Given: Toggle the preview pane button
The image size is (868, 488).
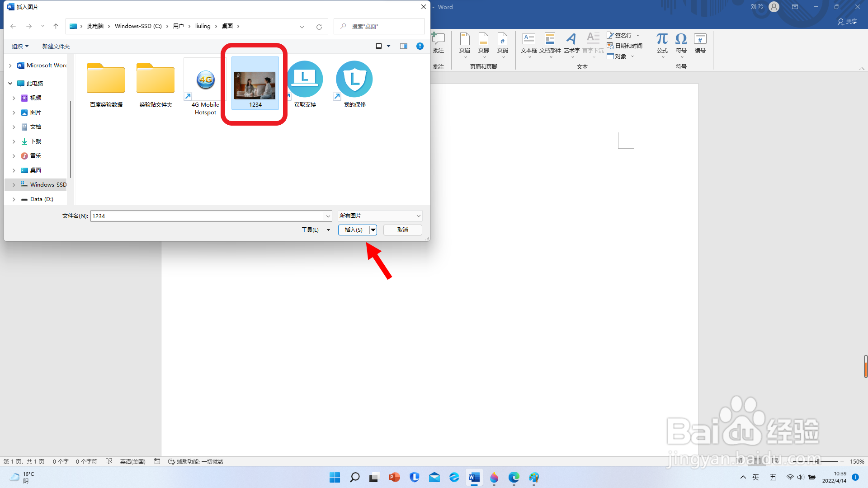Looking at the screenshot, I should pos(404,46).
